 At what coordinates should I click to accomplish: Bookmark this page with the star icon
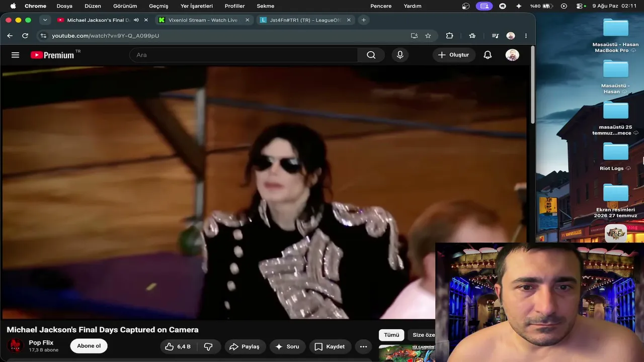tap(428, 36)
